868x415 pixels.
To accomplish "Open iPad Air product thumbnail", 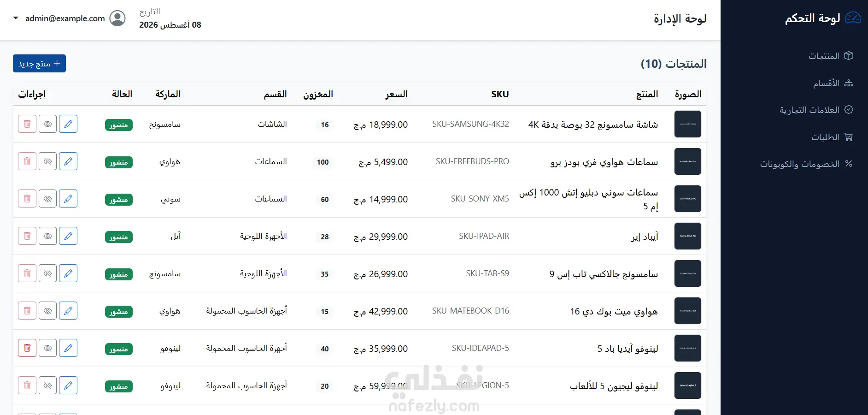I will point(688,236).
